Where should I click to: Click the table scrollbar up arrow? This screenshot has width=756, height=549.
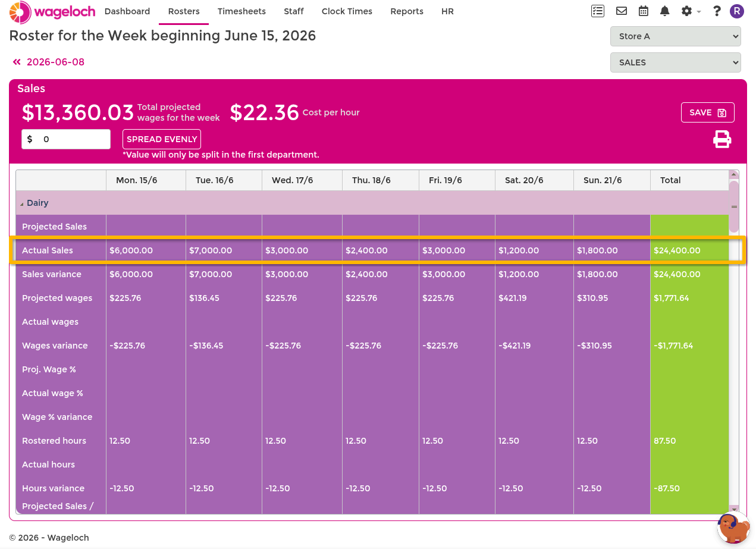pos(734,174)
